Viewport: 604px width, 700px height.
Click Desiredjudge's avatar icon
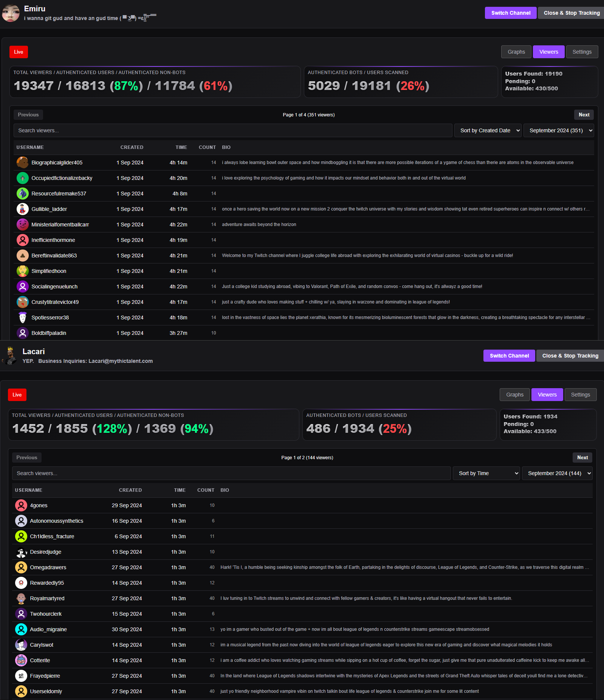pos(21,552)
